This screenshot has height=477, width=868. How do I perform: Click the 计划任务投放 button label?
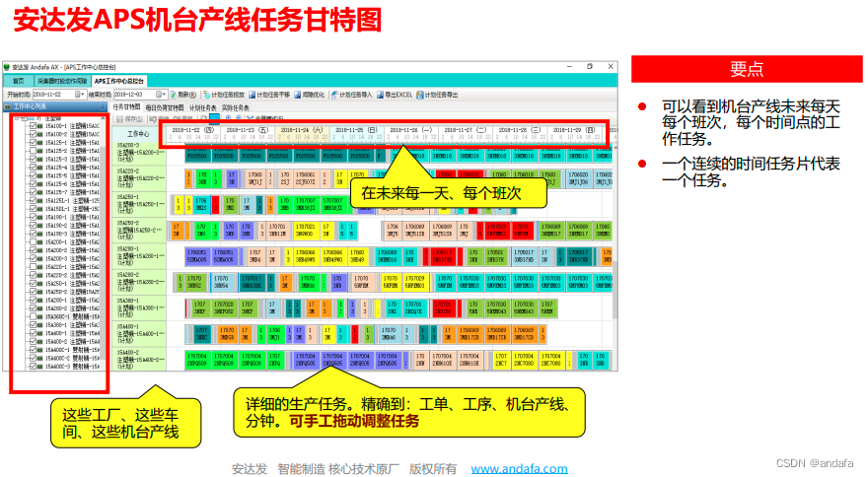[x=228, y=96]
